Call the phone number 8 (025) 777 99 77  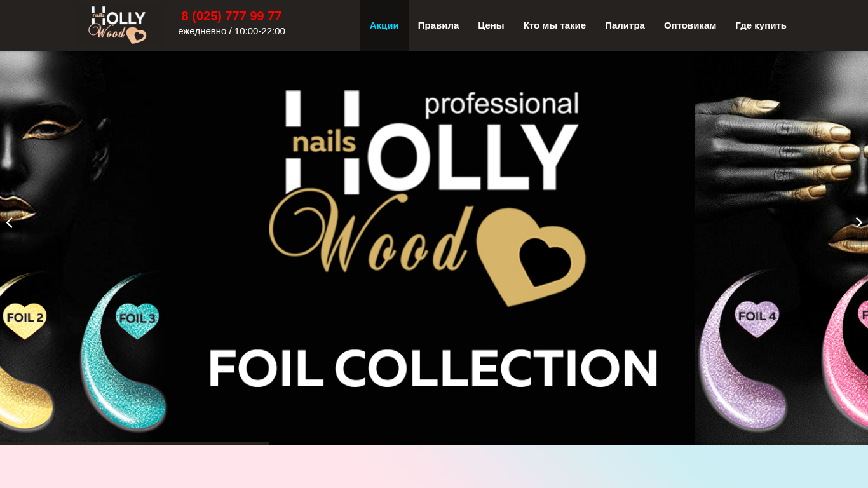point(231,16)
